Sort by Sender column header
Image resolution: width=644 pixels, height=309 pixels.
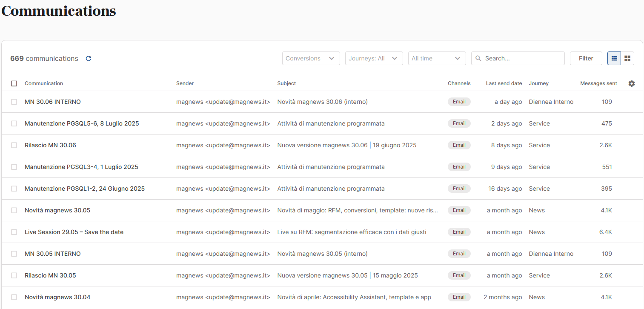pyautogui.click(x=185, y=83)
